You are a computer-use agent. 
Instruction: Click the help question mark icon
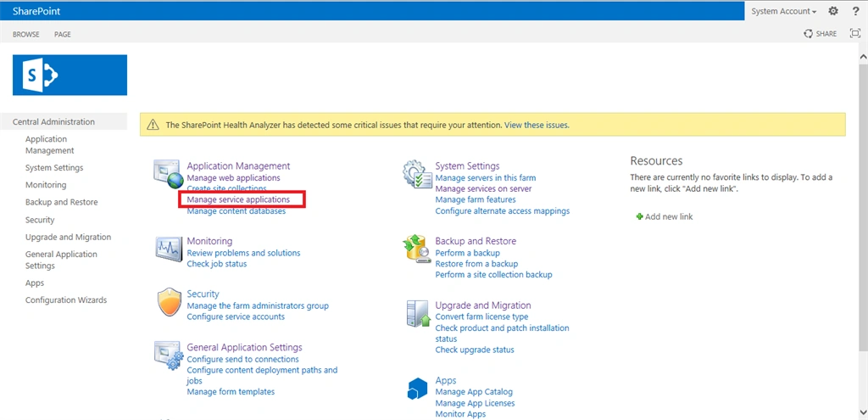[x=855, y=11]
